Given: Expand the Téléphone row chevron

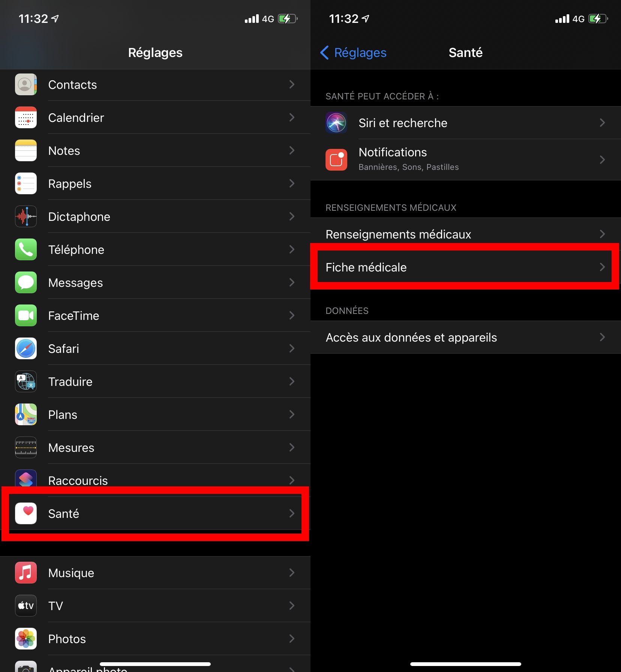Looking at the screenshot, I should 292,250.
